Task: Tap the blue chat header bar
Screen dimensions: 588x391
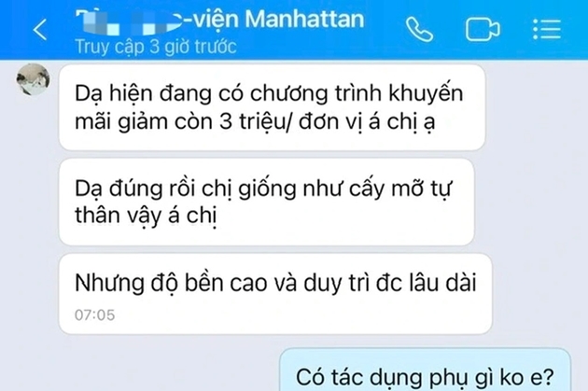Action: pyautogui.click(x=294, y=30)
